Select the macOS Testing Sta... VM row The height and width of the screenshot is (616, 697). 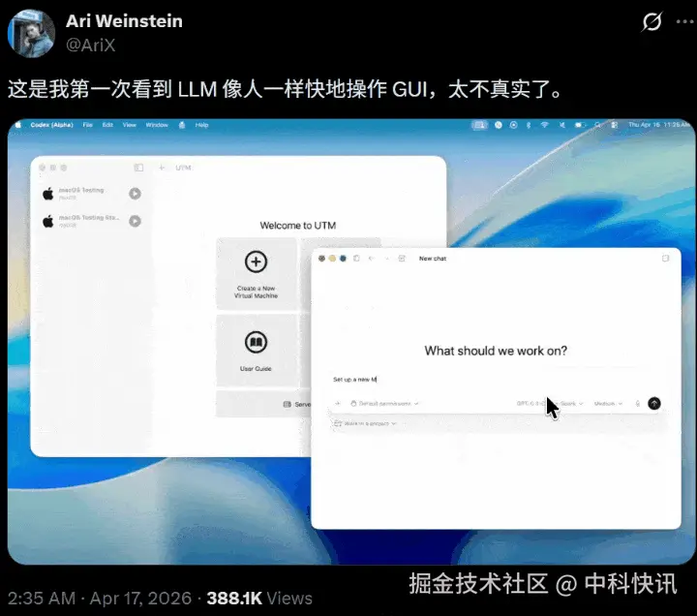click(91, 221)
